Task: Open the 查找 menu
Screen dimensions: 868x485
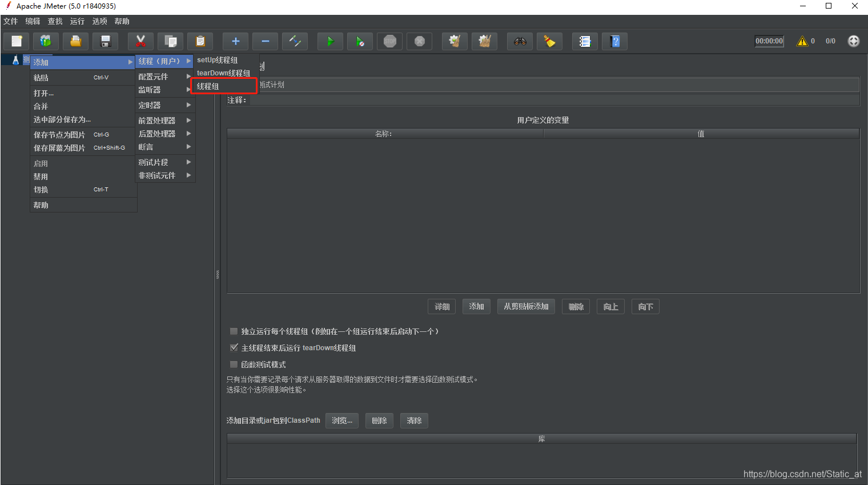Action: coord(55,22)
